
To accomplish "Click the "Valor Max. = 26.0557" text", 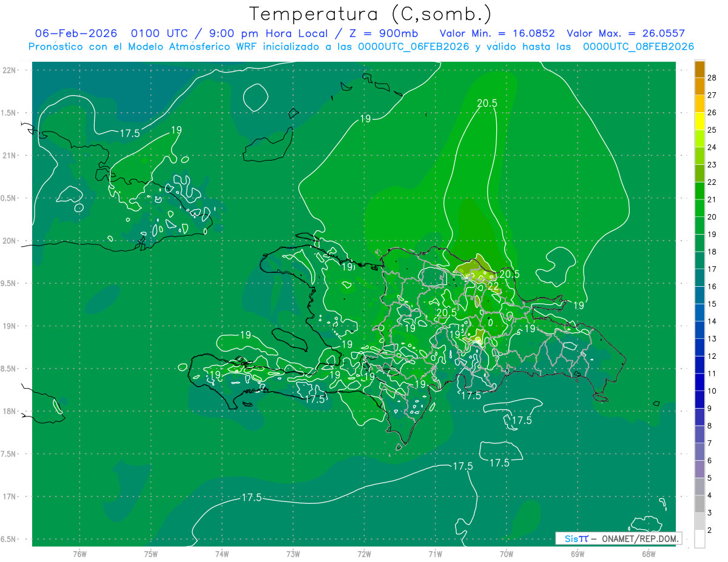I will [625, 33].
